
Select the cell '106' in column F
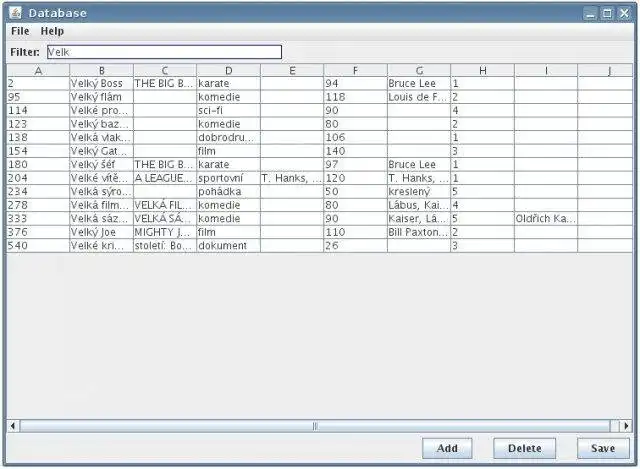tap(356, 137)
